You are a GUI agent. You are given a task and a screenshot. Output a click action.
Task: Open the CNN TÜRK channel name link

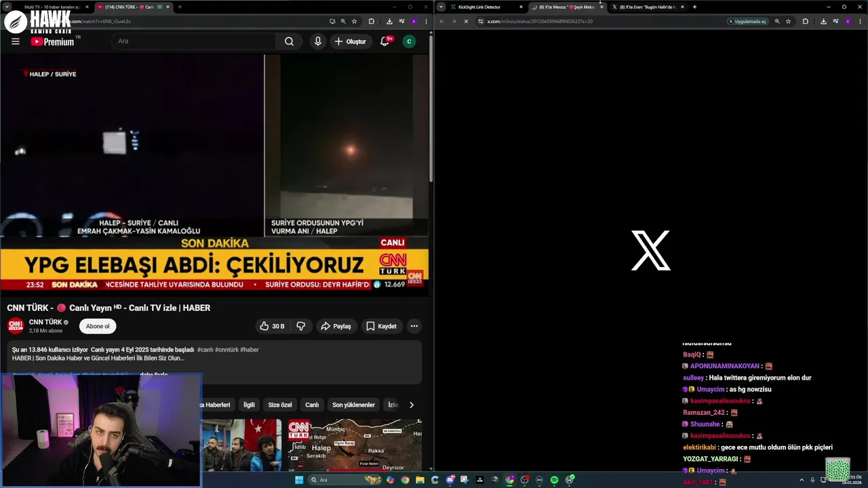pos(45,322)
